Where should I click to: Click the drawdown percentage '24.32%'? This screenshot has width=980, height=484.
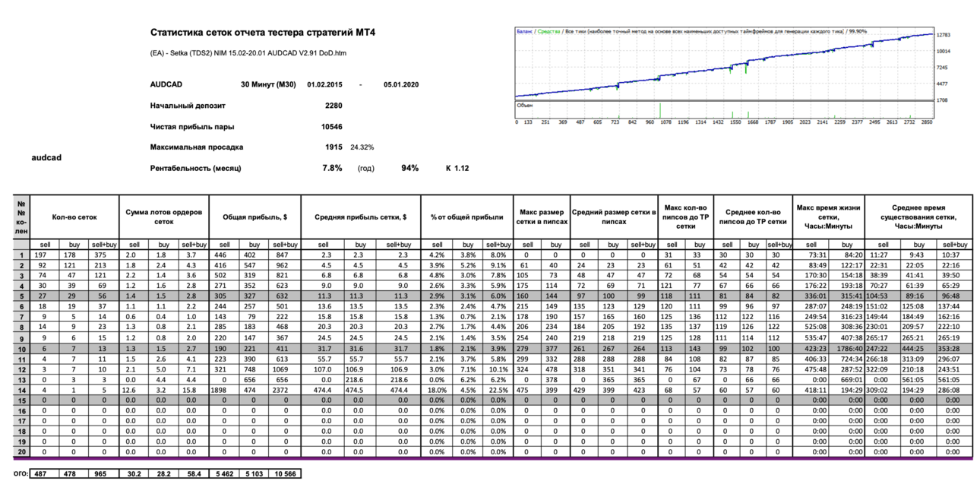[362, 147]
